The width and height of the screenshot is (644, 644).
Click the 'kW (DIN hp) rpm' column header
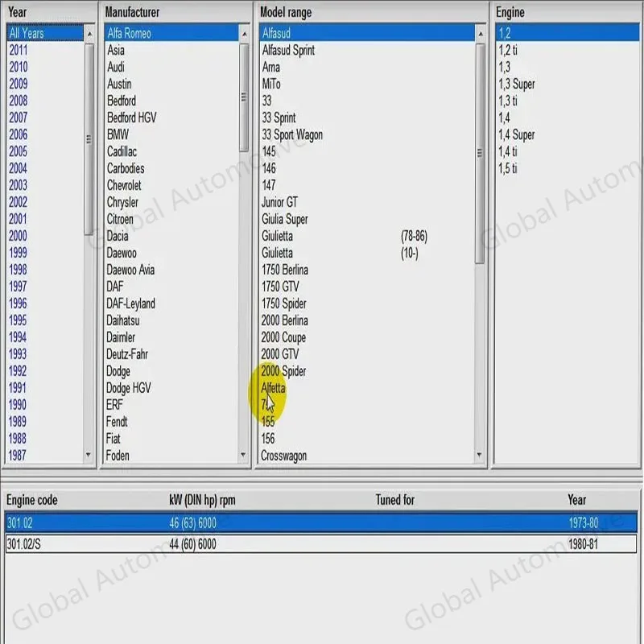pos(203,500)
